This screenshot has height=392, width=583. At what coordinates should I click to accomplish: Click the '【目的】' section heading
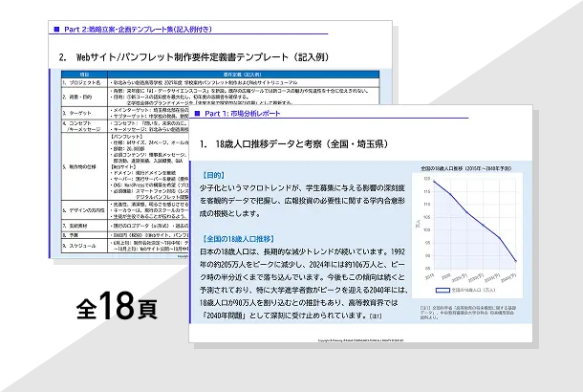[x=214, y=175]
